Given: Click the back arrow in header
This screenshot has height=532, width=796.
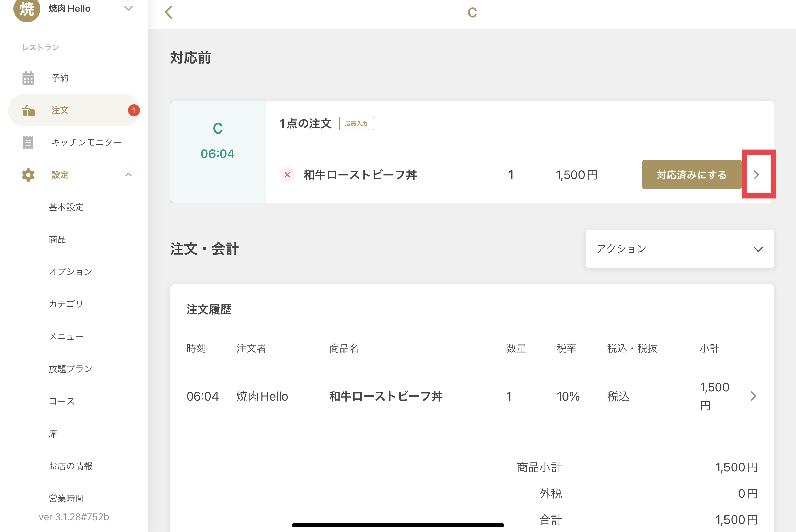Looking at the screenshot, I should pos(169,12).
